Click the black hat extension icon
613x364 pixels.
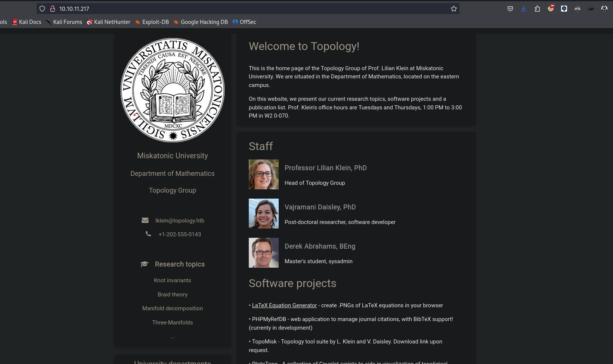point(591,9)
